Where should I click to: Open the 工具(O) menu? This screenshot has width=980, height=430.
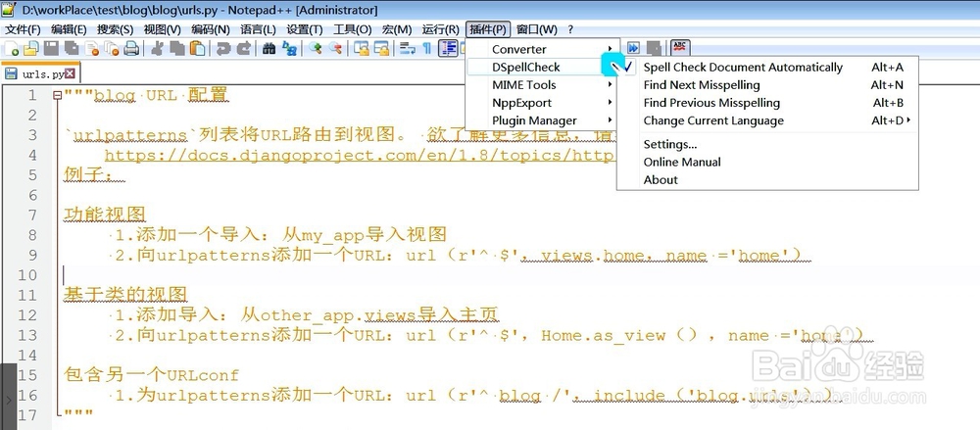(353, 29)
